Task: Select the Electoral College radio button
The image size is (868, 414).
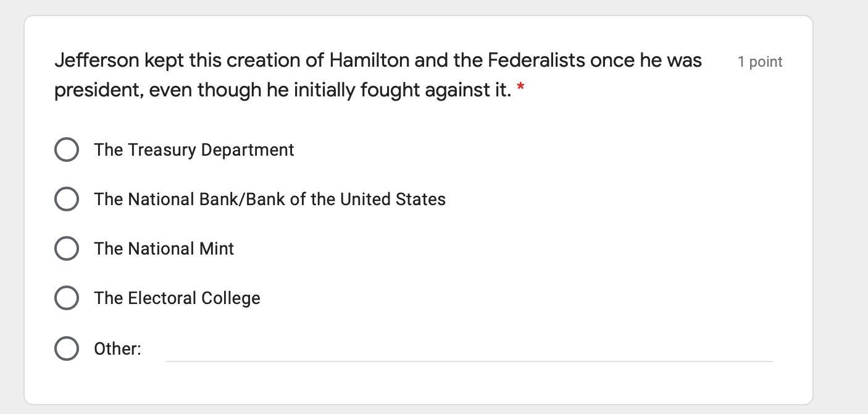Action: point(67,298)
